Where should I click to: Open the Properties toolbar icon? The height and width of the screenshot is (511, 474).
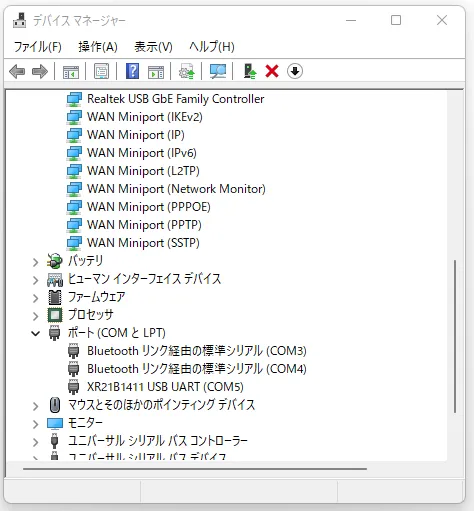tap(101, 71)
